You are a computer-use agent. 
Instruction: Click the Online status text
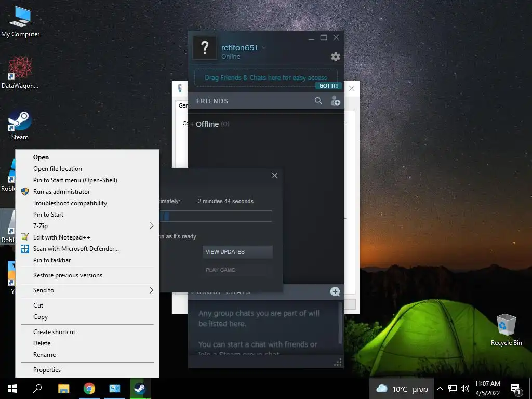(231, 57)
